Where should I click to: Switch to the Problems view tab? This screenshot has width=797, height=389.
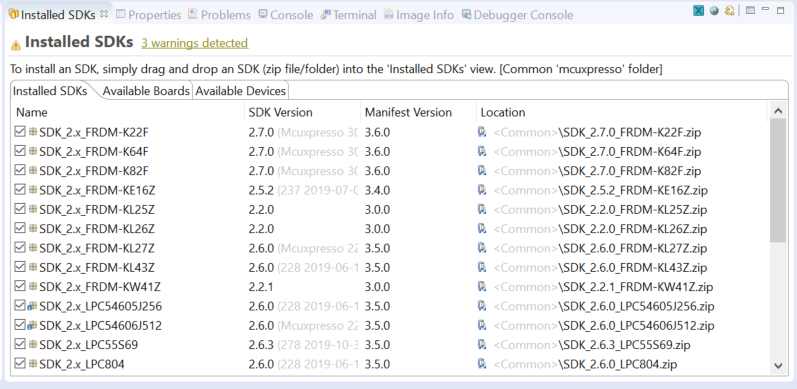coord(220,15)
